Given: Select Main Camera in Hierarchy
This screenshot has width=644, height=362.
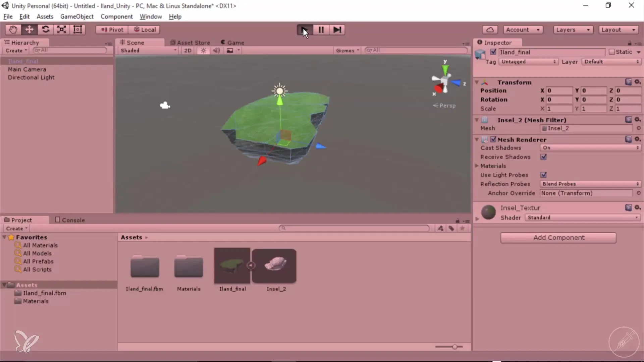Looking at the screenshot, I should pos(27,69).
